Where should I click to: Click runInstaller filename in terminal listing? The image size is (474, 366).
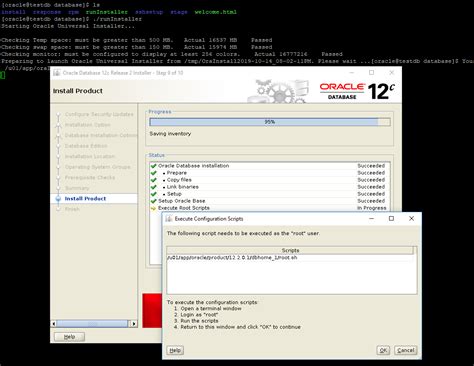coord(107,12)
